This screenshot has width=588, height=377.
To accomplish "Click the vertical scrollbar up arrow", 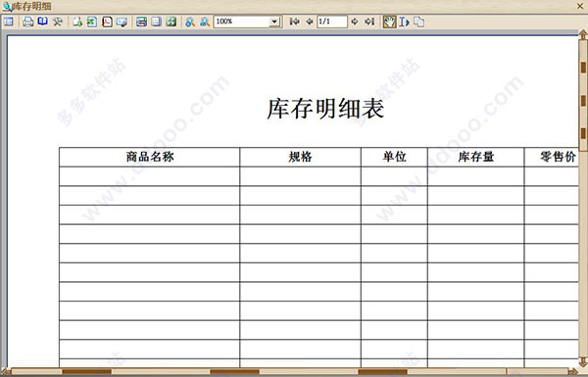I will [583, 35].
